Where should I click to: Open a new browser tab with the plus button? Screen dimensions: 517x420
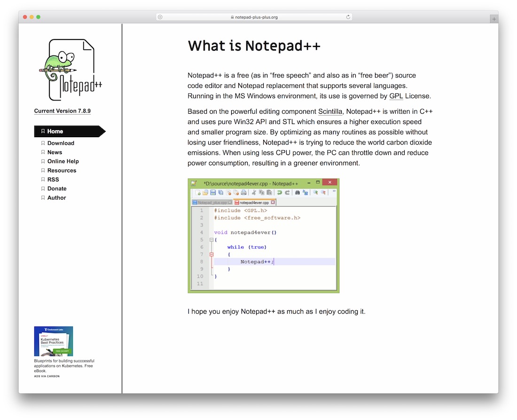click(494, 19)
